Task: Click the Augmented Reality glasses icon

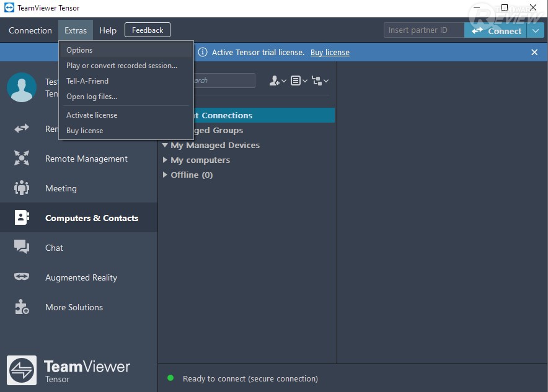Action: click(x=22, y=277)
